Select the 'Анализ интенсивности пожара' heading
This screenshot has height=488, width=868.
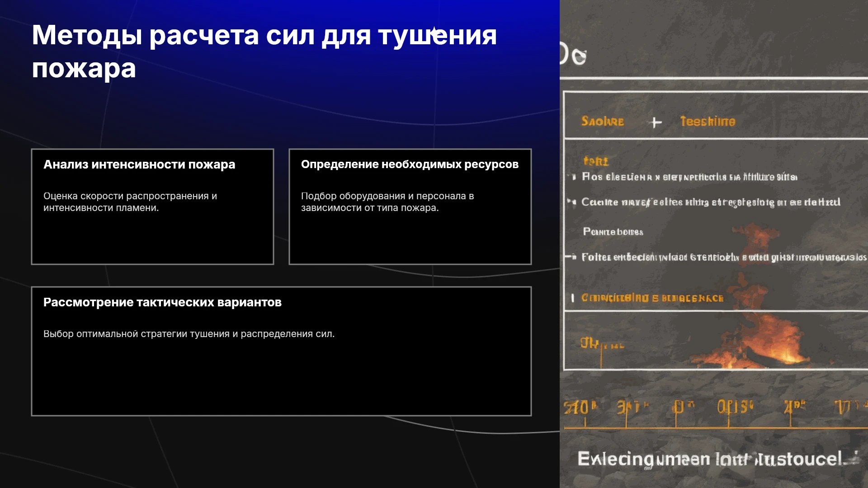tap(139, 164)
